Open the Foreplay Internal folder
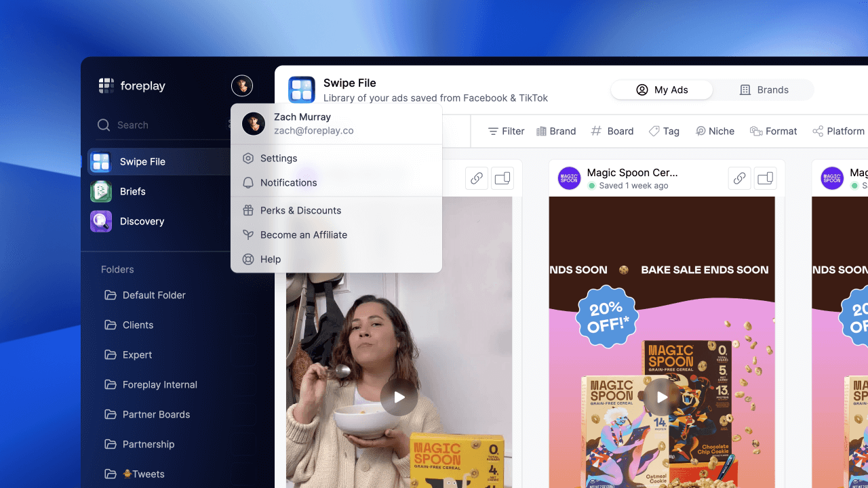This screenshot has width=868, height=488. tap(151, 385)
